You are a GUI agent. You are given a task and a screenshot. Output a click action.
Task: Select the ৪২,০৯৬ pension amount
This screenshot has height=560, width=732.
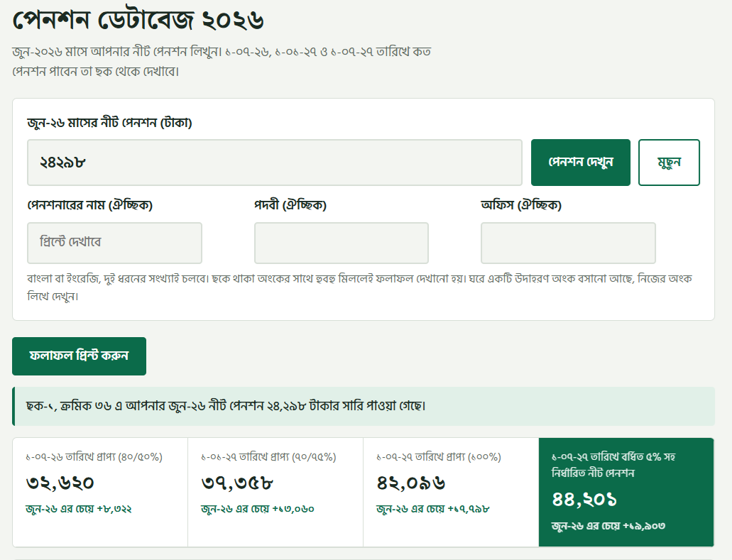(411, 483)
